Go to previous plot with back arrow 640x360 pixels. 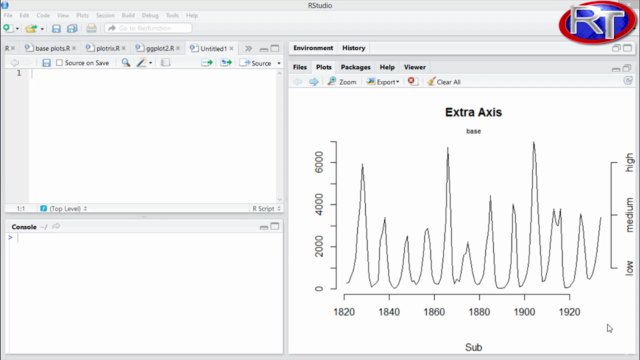click(298, 82)
